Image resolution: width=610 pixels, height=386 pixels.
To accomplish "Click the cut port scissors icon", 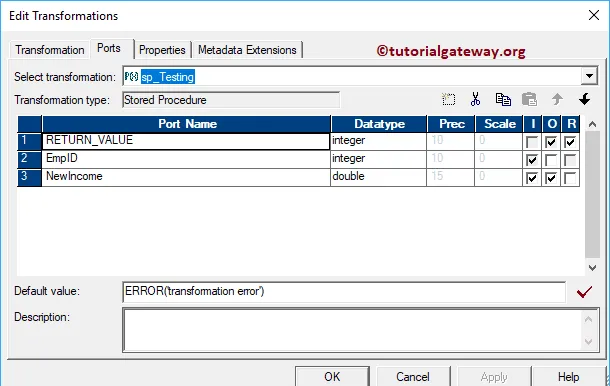I will pos(475,100).
